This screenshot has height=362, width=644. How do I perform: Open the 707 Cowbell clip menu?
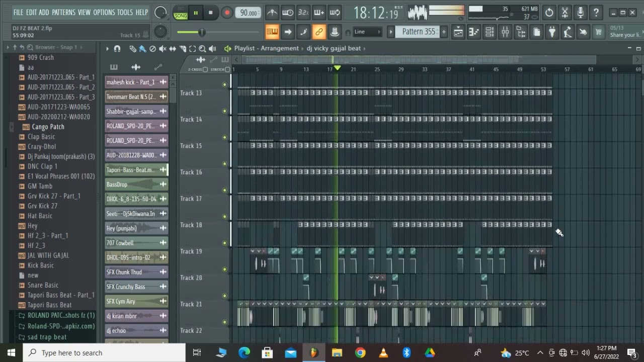point(163,243)
